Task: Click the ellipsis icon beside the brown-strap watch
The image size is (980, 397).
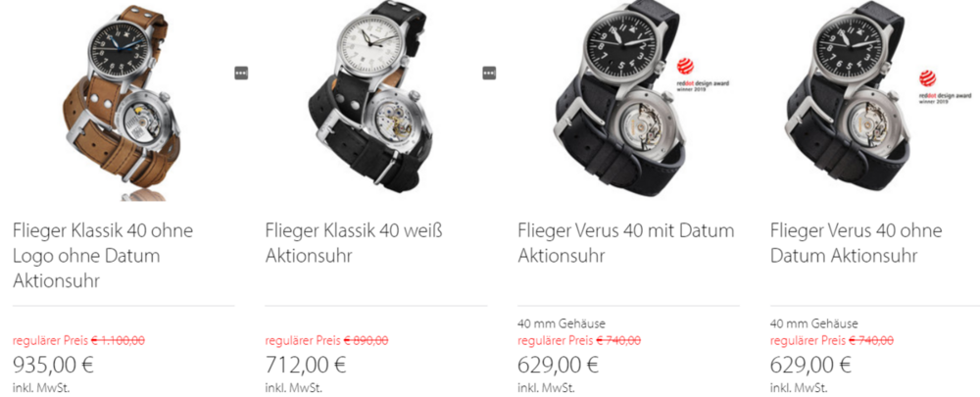Action: [241, 74]
